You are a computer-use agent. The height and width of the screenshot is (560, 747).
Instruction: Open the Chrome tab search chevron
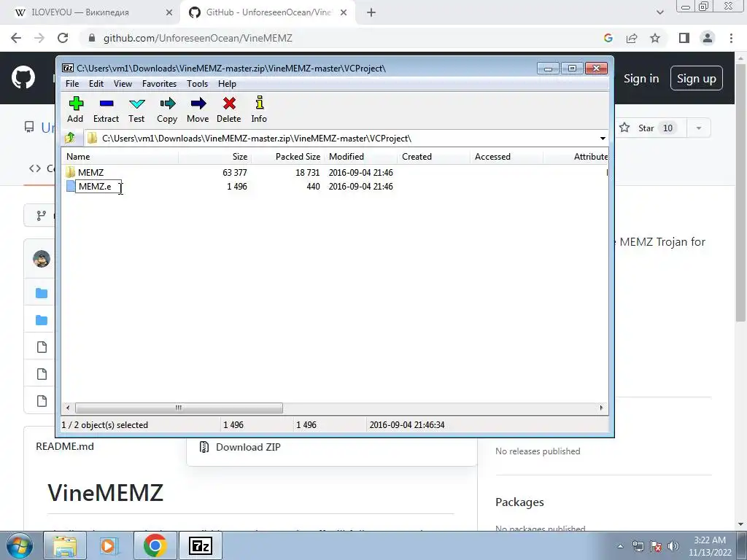[659, 12]
